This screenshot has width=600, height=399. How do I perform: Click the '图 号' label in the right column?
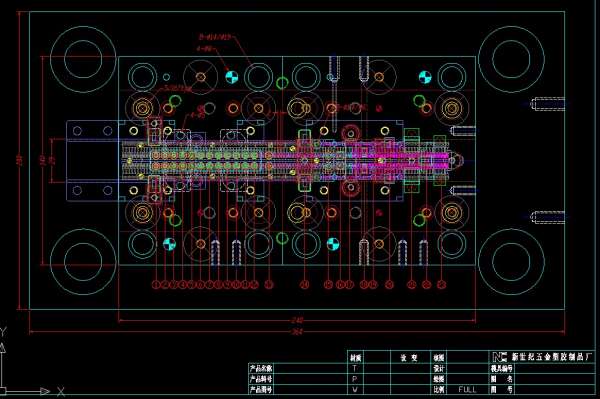(x=502, y=390)
